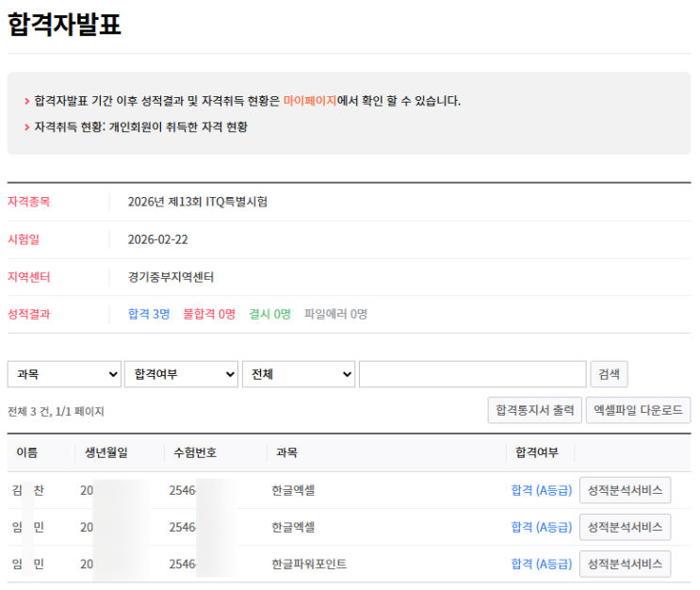The image size is (700, 590).
Task: Expand the 전체 dropdown filter
Action: click(298, 374)
